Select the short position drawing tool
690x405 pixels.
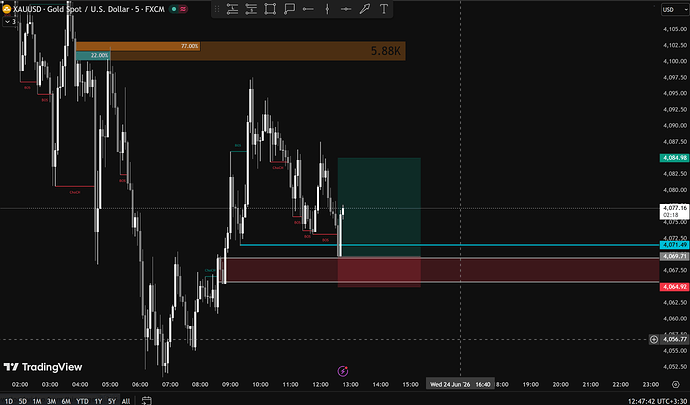point(251,9)
